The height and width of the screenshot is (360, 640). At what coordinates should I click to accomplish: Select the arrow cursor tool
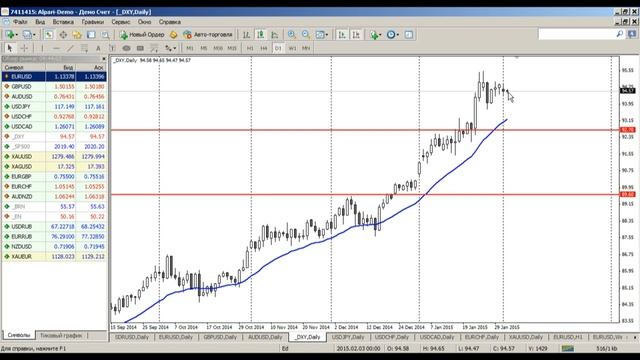point(10,48)
